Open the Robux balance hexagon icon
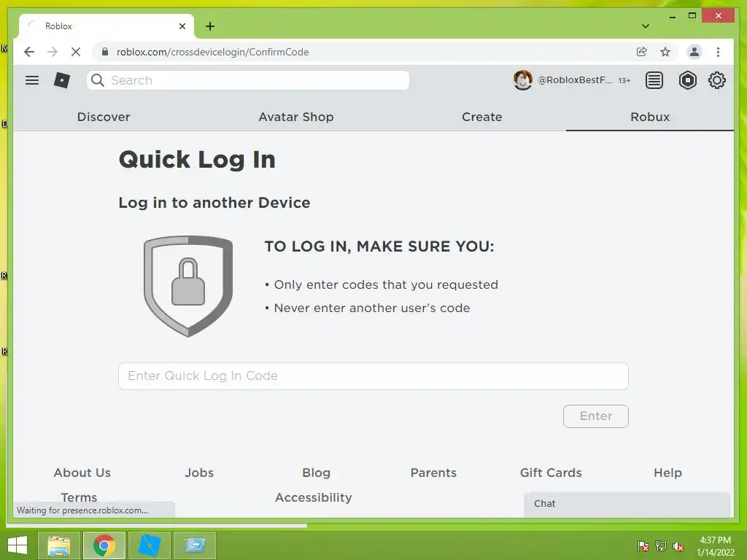 (x=687, y=80)
